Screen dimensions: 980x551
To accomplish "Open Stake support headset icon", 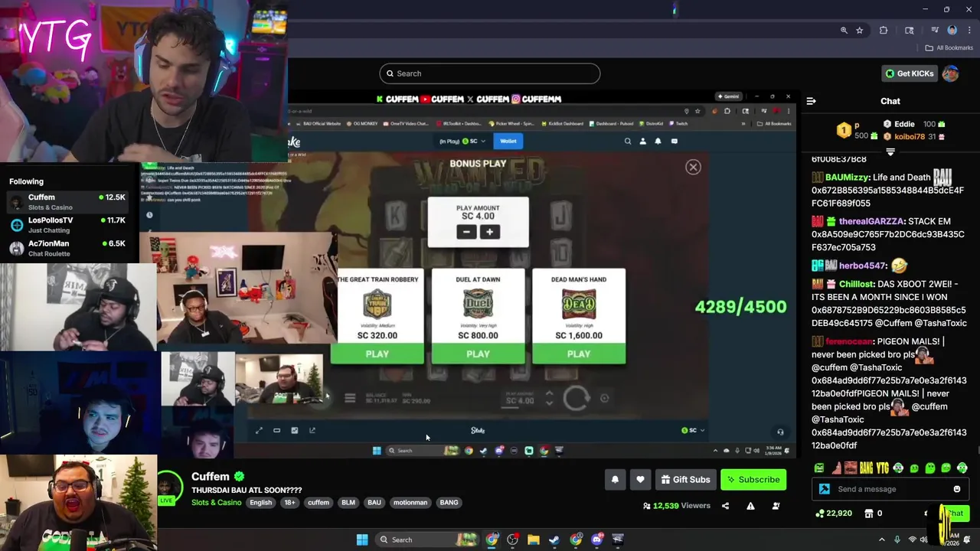I will tap(780, 432).
